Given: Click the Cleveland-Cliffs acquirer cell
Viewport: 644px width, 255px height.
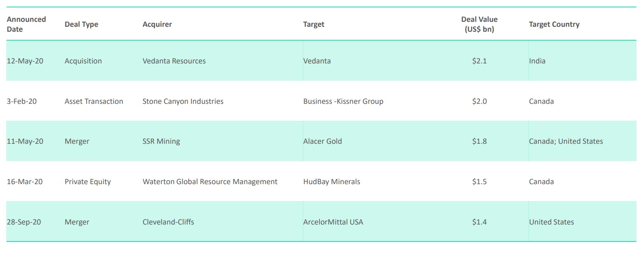Looking at the screenshot, I should click(x=168, y=222).
